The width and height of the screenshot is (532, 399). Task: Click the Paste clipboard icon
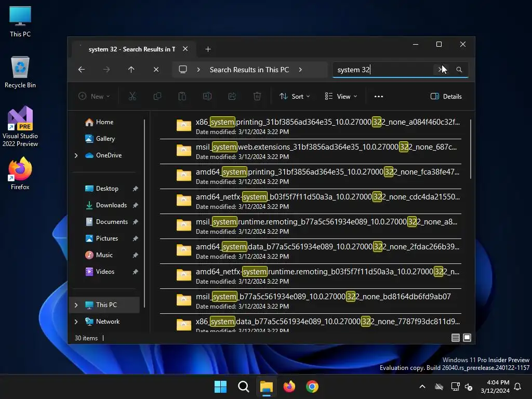click(182, 96)
